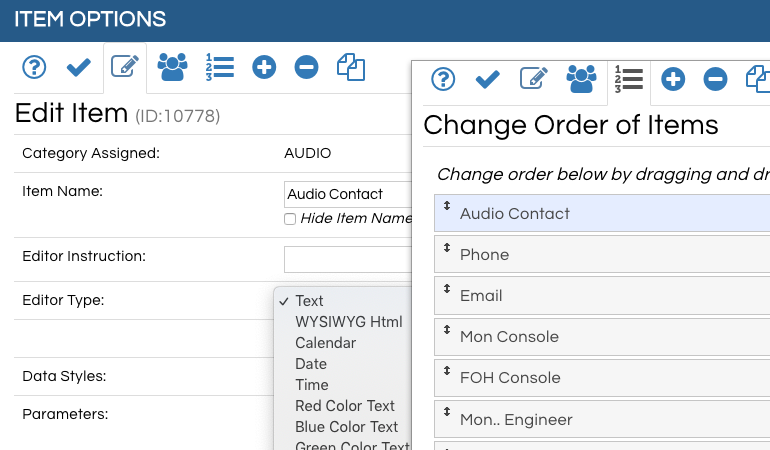Click the help icon in right panel toolbar
Viewport: 770px width, 450px height.
click(443, 79)
